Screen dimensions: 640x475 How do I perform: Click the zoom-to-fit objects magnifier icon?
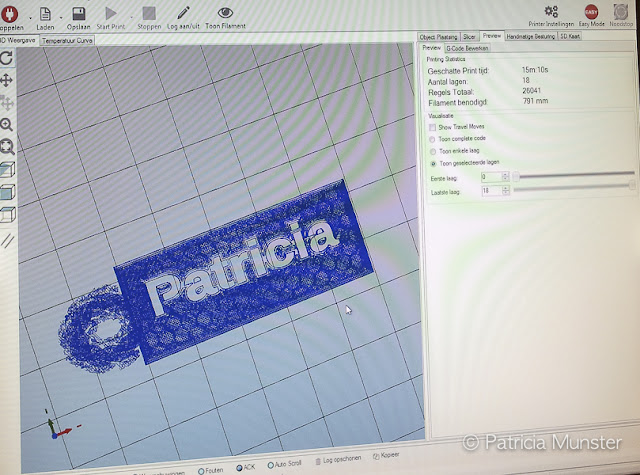(7, 146)
